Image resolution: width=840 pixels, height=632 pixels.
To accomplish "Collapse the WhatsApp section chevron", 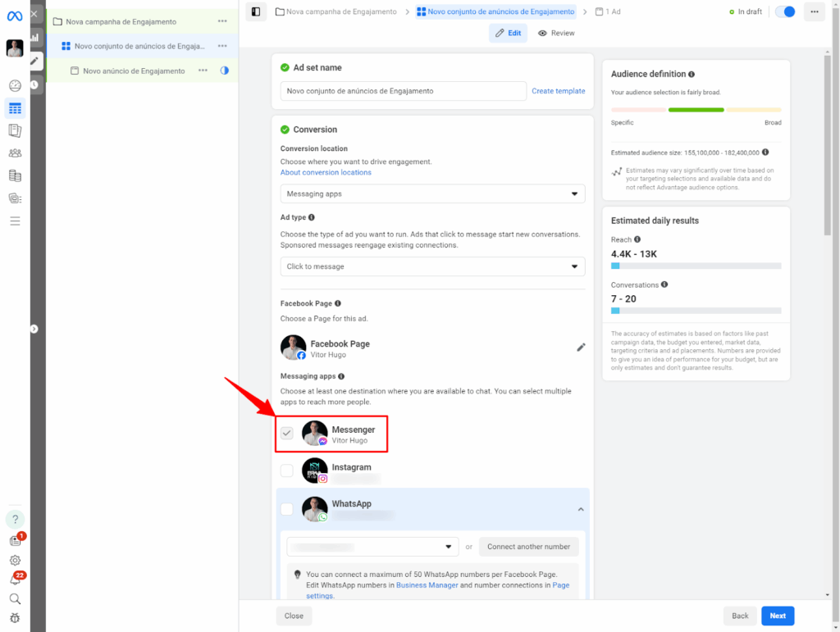I will pyautogui.click(x=581, y=509).
